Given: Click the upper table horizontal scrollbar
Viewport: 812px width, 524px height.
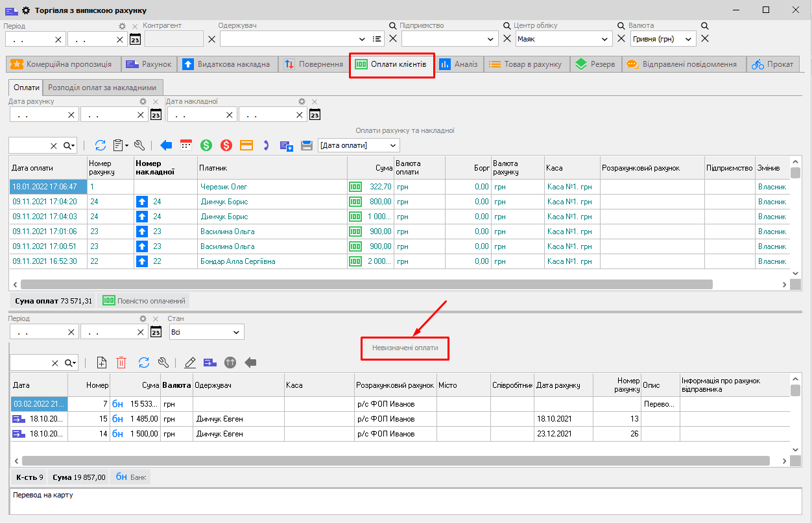Looking at the screenshot, I should [x=366, y=284].
